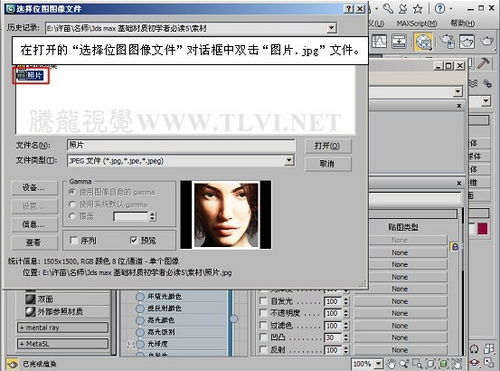Viewport: 500px width, 371px height.
Task: Enable the 过滤色 map checkbox
Action: pyautogui.click(x=263, y=325)
